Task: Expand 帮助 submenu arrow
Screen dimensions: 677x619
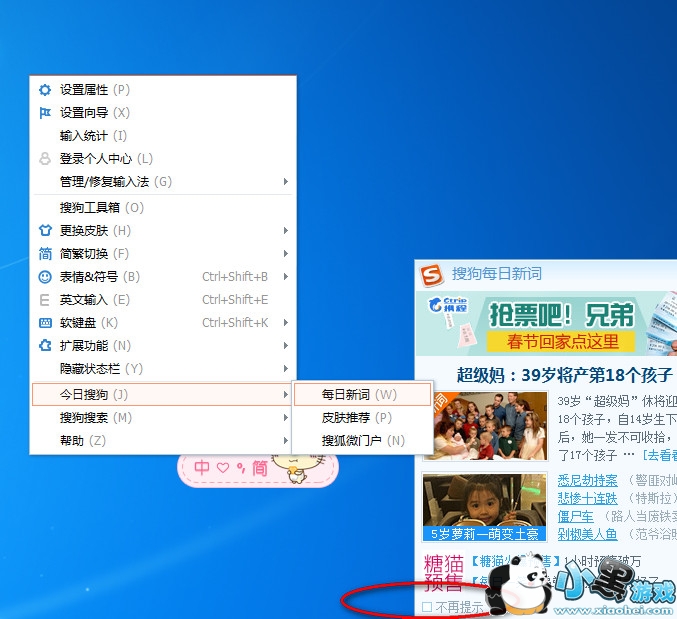Action: click(285, 440)
